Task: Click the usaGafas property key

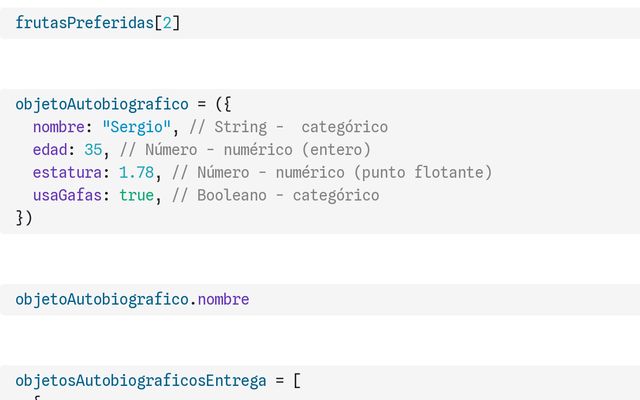Action: (67, 196)
